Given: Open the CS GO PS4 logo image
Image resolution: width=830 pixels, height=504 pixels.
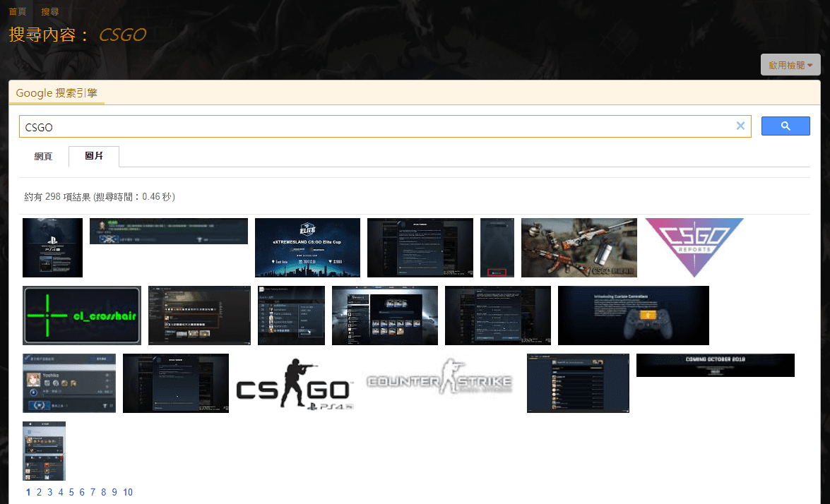Looking at the screenshot, I should point(295,383).
